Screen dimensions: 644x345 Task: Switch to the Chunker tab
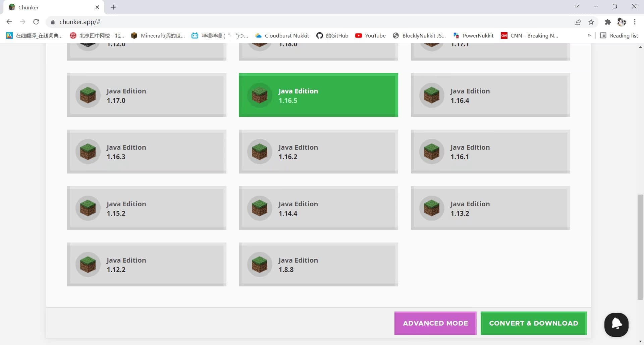(x=54, y=7)
